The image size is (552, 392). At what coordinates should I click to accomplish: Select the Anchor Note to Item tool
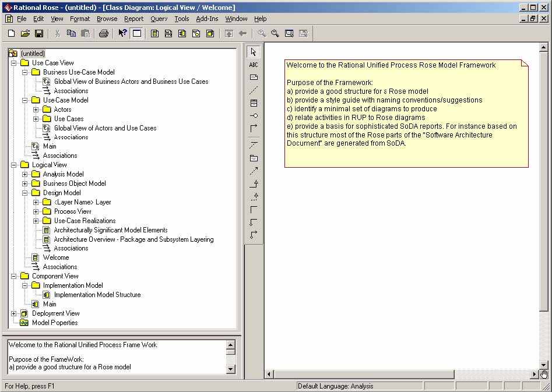(x=254, y=90)
